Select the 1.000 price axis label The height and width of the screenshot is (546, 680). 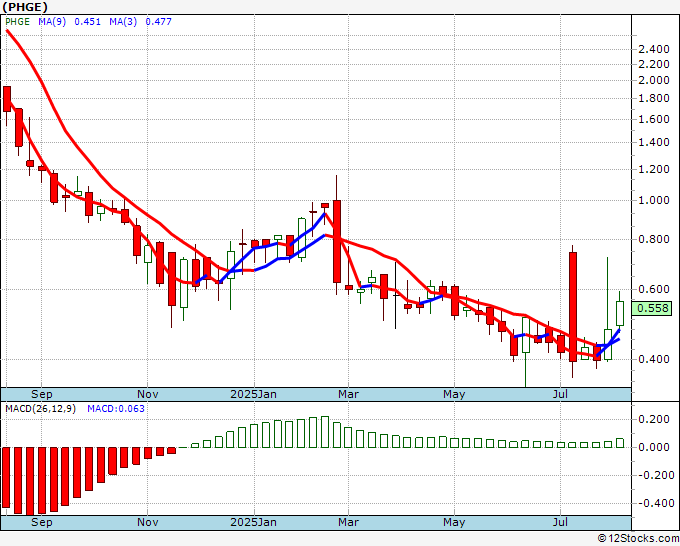[654, 200]
